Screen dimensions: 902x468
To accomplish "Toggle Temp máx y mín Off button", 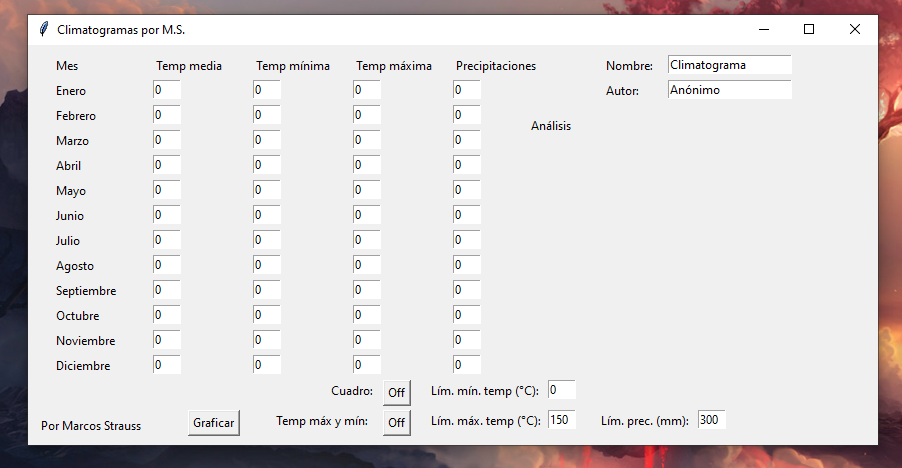I will point(396,423).
